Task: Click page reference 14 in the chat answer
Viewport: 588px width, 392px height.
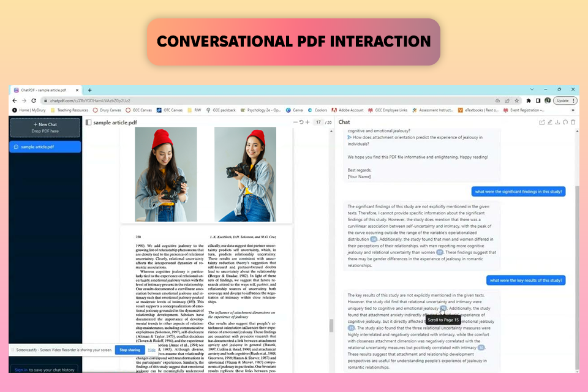Action: tap(374, 239)
